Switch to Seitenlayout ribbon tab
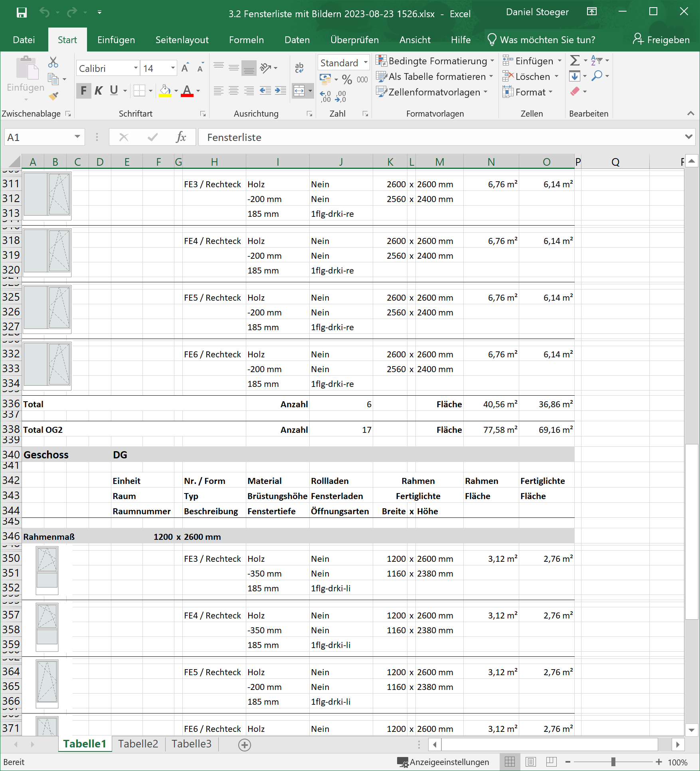700x771 pixels. click(x=182, y=40)
